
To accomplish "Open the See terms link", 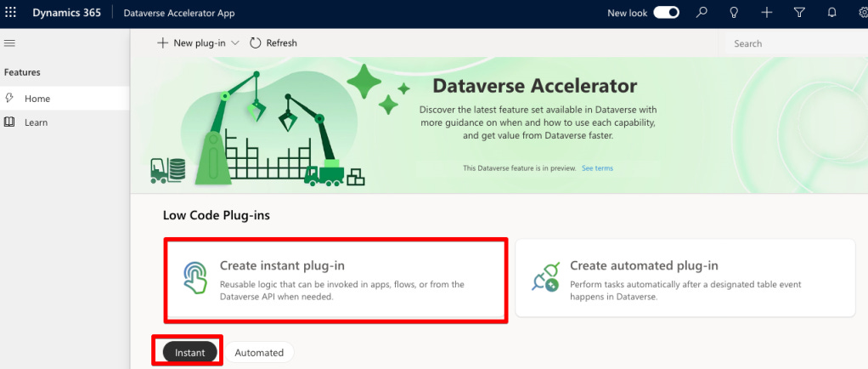I will click(x=597, y=167).
